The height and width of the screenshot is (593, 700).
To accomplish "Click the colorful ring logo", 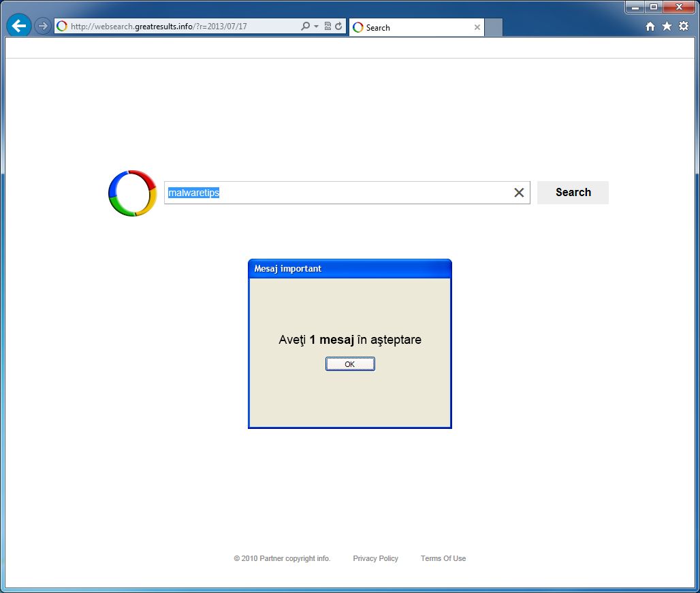I will click(x=133, y=193).
